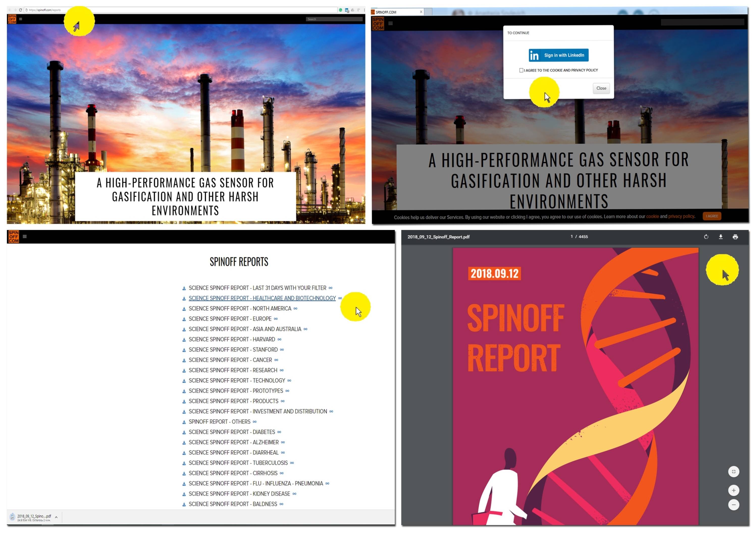Click infinity icon after Flu - Influenza - Pneumonia
The height and width of the screenshot is (535, 756).
pyautogui.click(x=327, y=484)
